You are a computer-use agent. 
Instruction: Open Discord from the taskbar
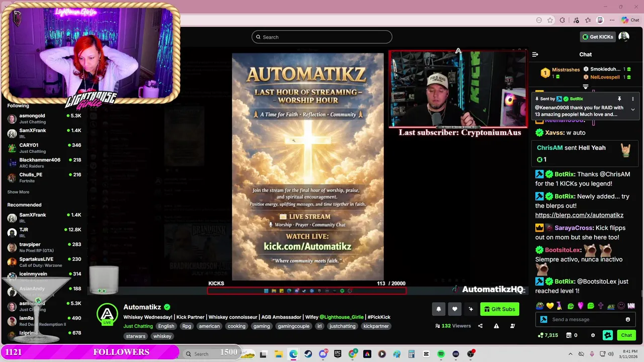pos(323,354)
